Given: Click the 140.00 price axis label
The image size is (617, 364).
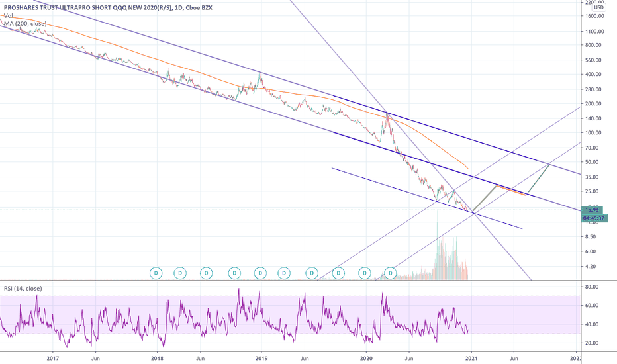Looking at the screenshot, I should (x=593, y=118).
